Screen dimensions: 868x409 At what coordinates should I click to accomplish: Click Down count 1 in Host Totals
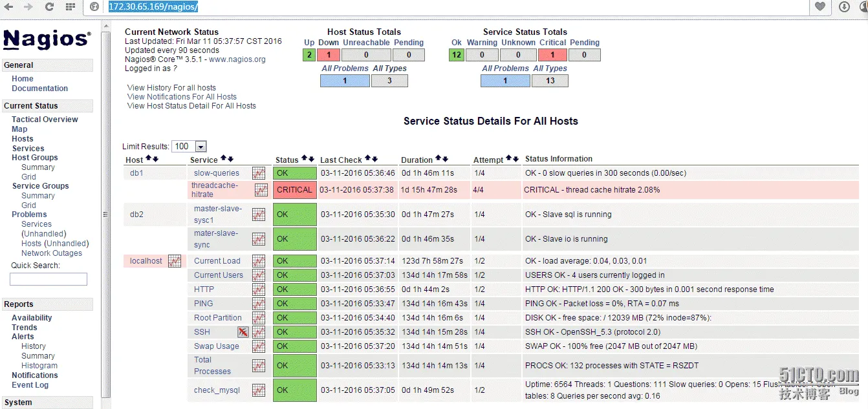coord(329,55)
